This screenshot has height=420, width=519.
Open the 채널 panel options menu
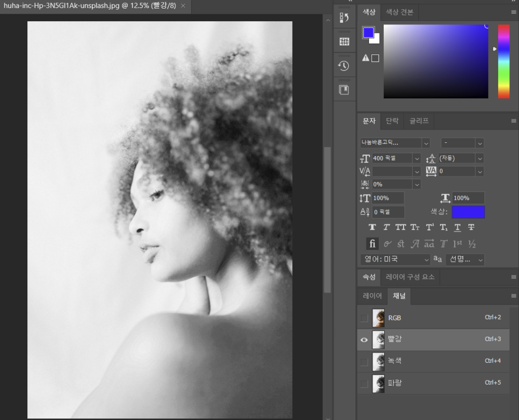[513, 296]
